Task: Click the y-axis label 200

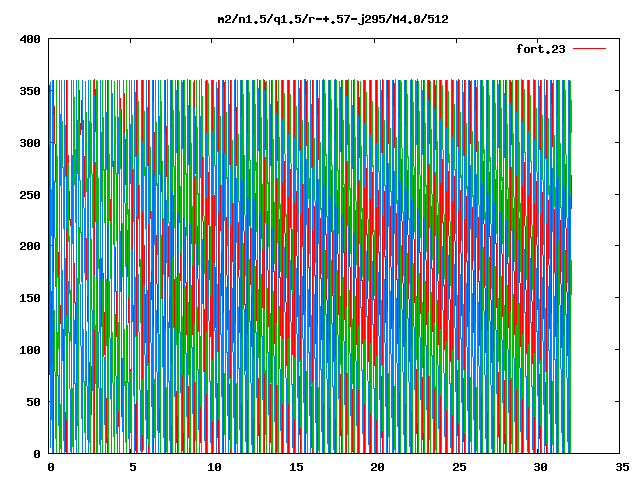Action: [x=30, y=246]
